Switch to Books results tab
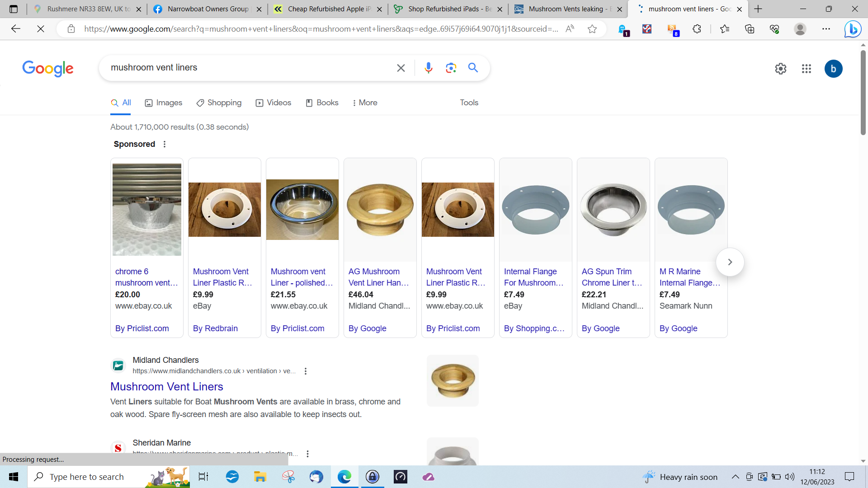This screenshot has height=488, width=868. (322, 103)
